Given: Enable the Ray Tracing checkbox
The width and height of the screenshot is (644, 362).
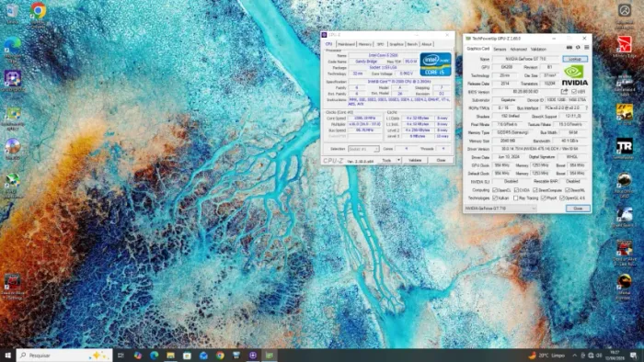Looking at the screenshot, I should point(515,198).
